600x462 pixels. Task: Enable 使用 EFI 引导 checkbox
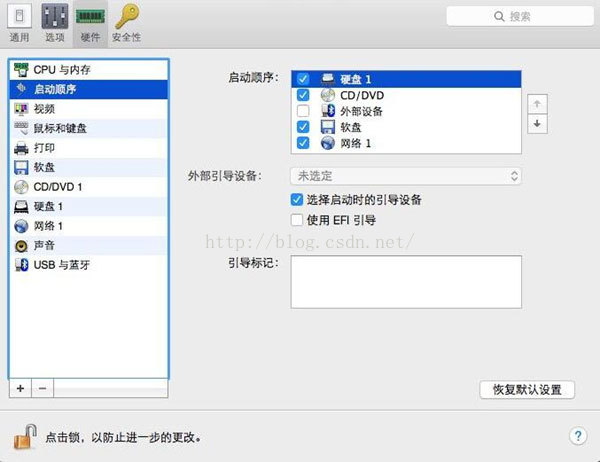297,220
